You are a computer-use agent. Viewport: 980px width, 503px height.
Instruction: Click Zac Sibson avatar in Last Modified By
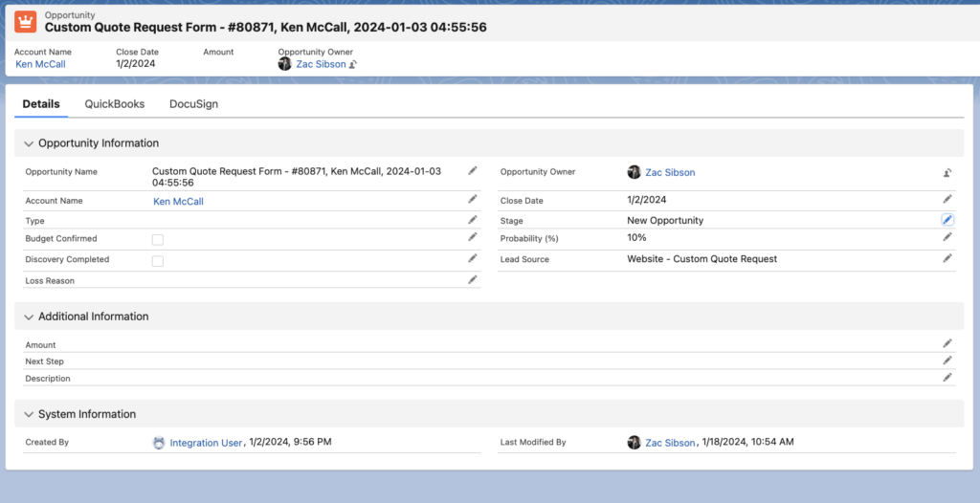coord(634,443)
